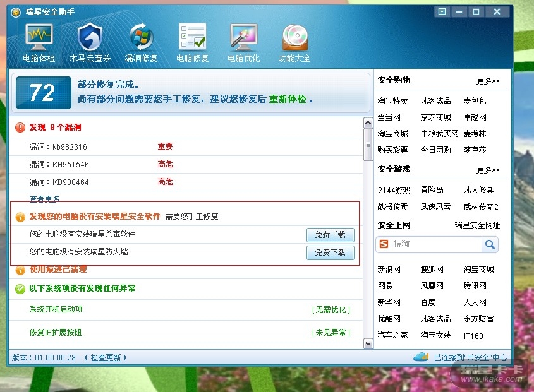Screen dimensions: 534x392
Task: Open the 梦芭莎 link
Action: click(x=475, y=150)
